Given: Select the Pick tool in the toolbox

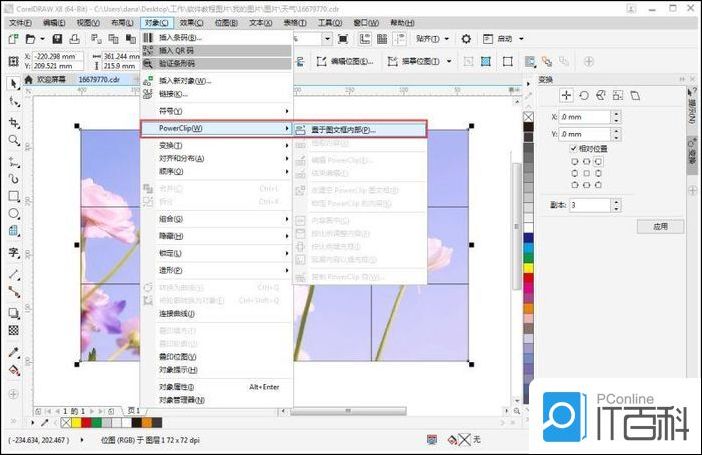Looking at the screenshot, I should coord(13,84).
